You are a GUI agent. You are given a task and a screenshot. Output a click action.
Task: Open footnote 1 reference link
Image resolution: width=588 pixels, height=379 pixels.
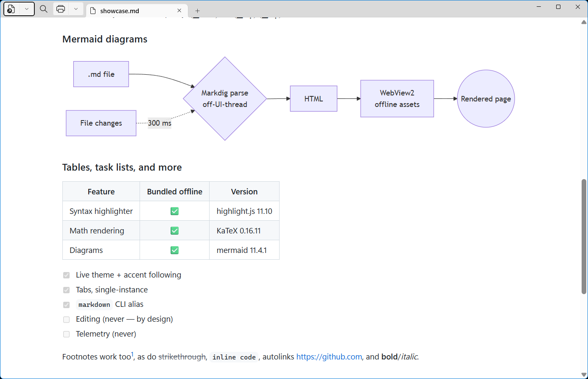[x=132, y=354]
